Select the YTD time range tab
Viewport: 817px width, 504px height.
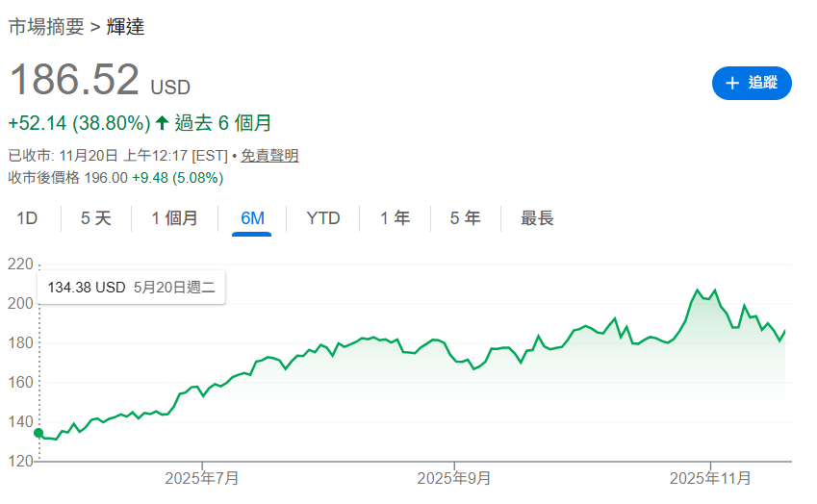click(323, 218)
